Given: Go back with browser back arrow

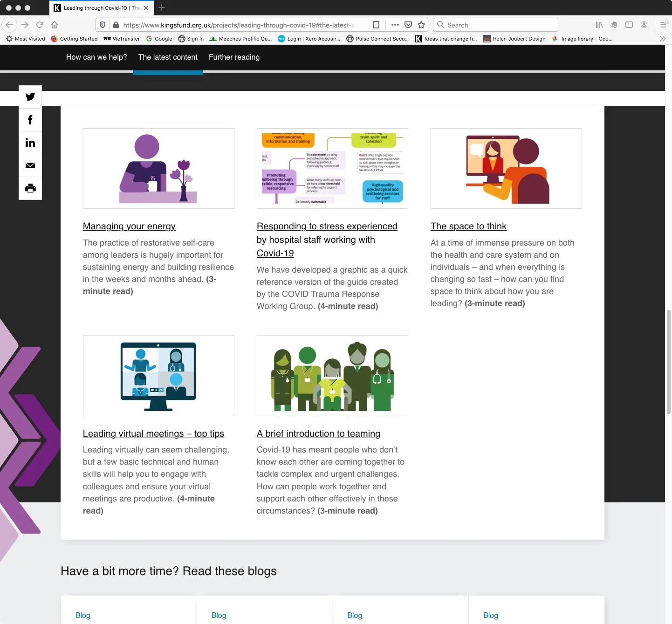Looking at the screenshot, I should (x=9, y=25).
